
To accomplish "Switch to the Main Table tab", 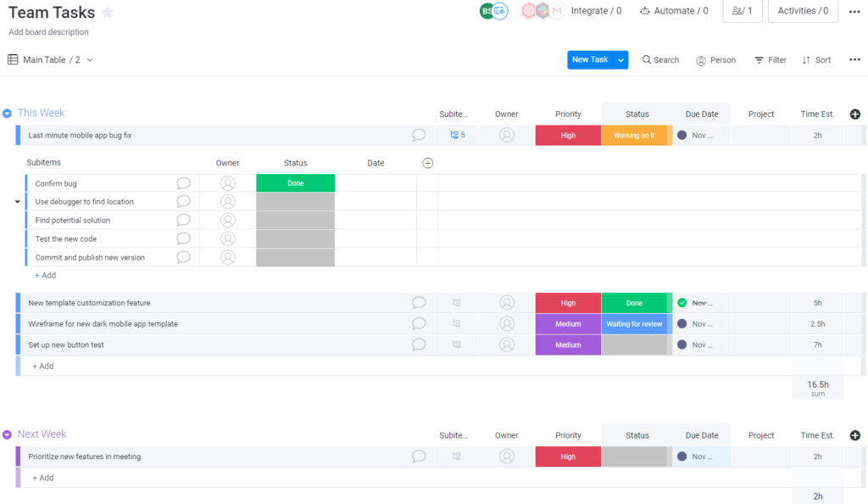I will coord(47,59).
